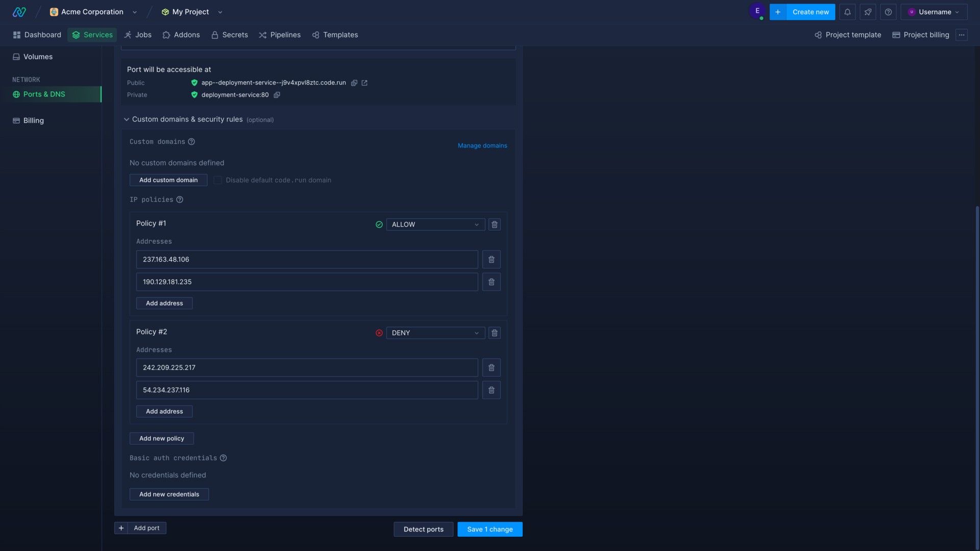Screen dimensions: 980x551
Task: Open the Policy #2 action dropdown
Action: (x=435, y=332)
